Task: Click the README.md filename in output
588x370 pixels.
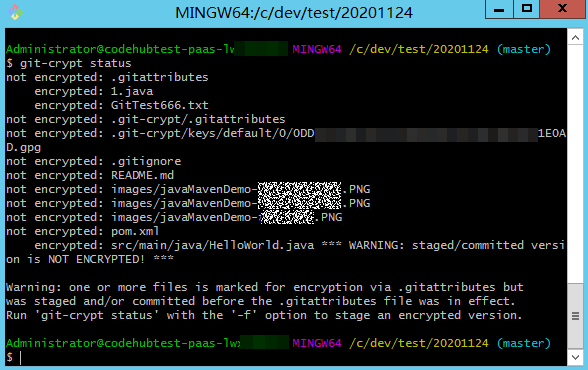Action: click(142, 175)
